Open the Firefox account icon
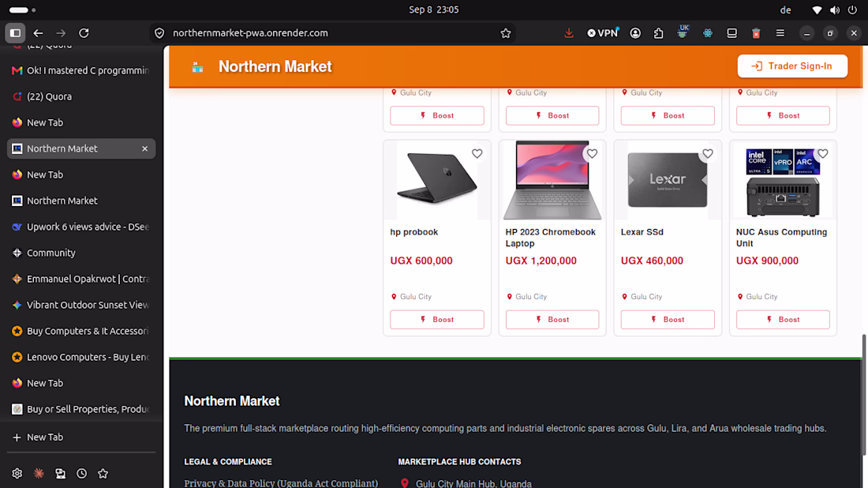868x488 pixels. (x=635, y=33)
